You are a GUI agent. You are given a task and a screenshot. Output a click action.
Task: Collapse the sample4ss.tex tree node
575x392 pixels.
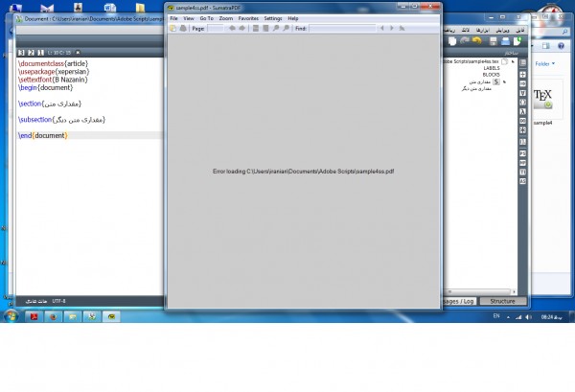515,60
